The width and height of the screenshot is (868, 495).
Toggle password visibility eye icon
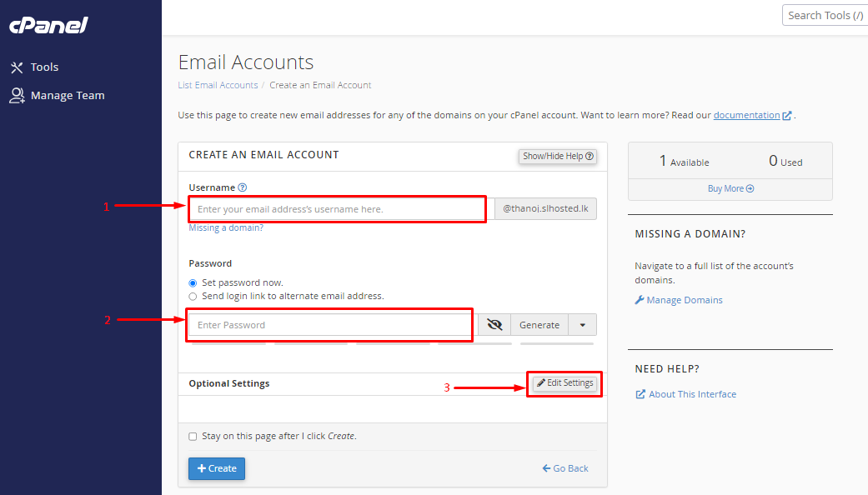tap(494, 325)
